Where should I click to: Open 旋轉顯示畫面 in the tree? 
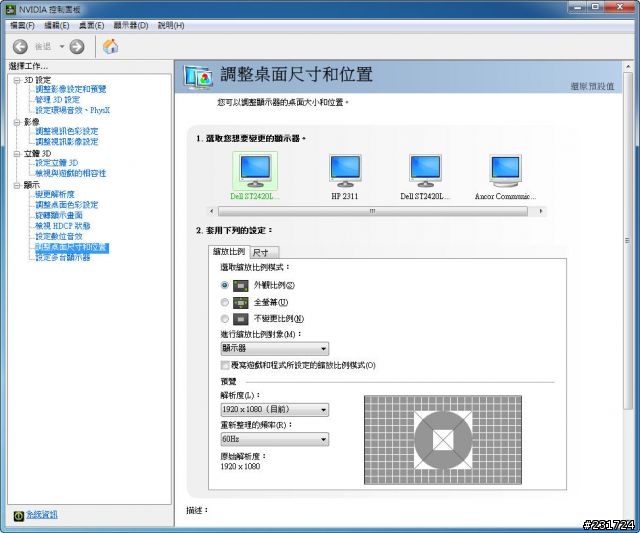(59, 215)
